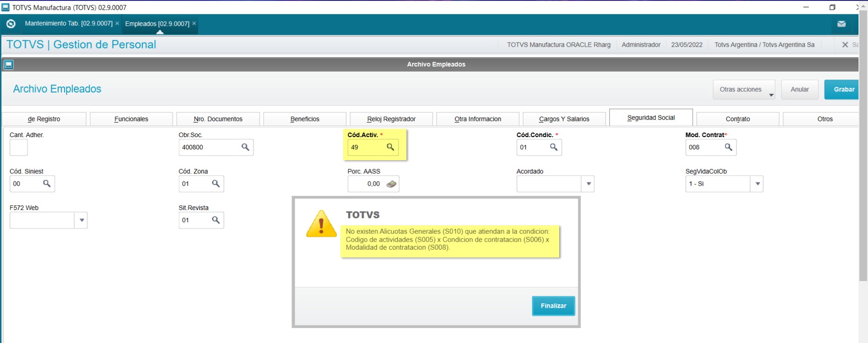Open the Reloj Registrador tab
The height and width of the screenshot is (343, 868).
391,119
